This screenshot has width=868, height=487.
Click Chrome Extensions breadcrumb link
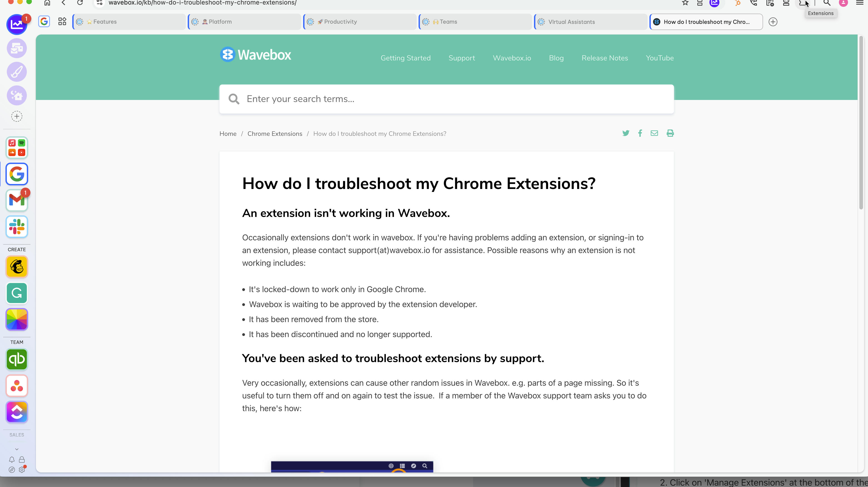coord(275,134)
